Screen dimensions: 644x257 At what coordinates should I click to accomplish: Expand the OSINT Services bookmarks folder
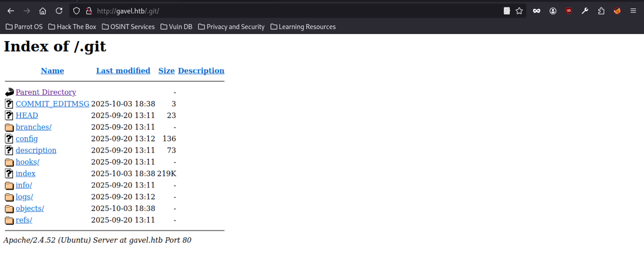coord(128,27)
